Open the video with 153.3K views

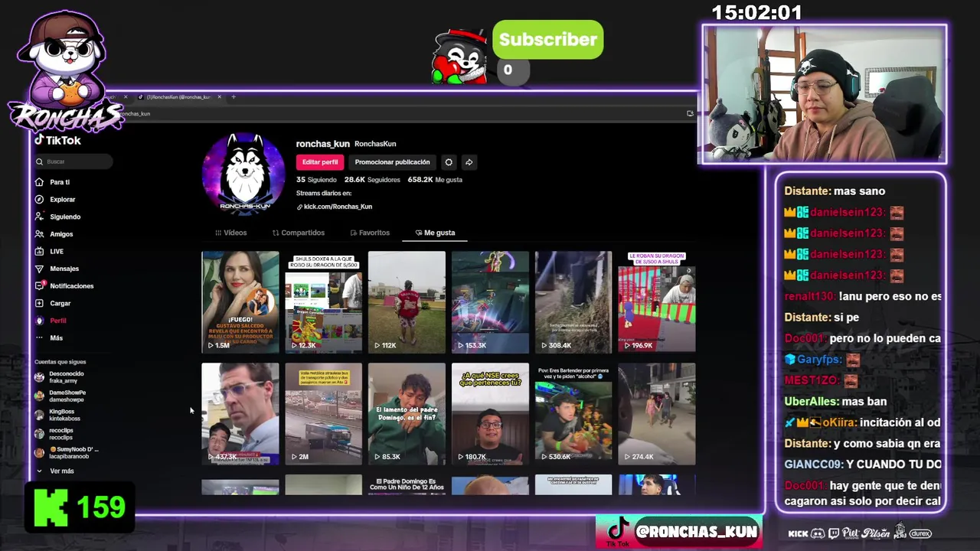click(x=490, y=302)
